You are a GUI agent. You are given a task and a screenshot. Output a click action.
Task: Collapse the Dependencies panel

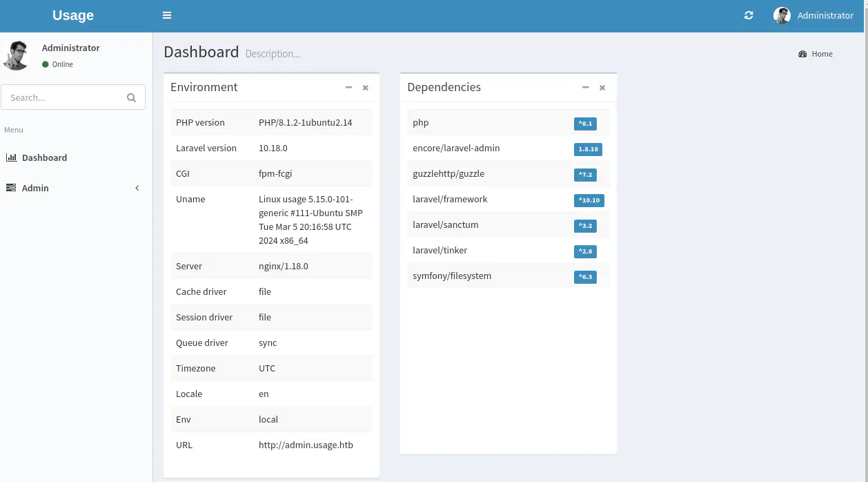point(585,88)
